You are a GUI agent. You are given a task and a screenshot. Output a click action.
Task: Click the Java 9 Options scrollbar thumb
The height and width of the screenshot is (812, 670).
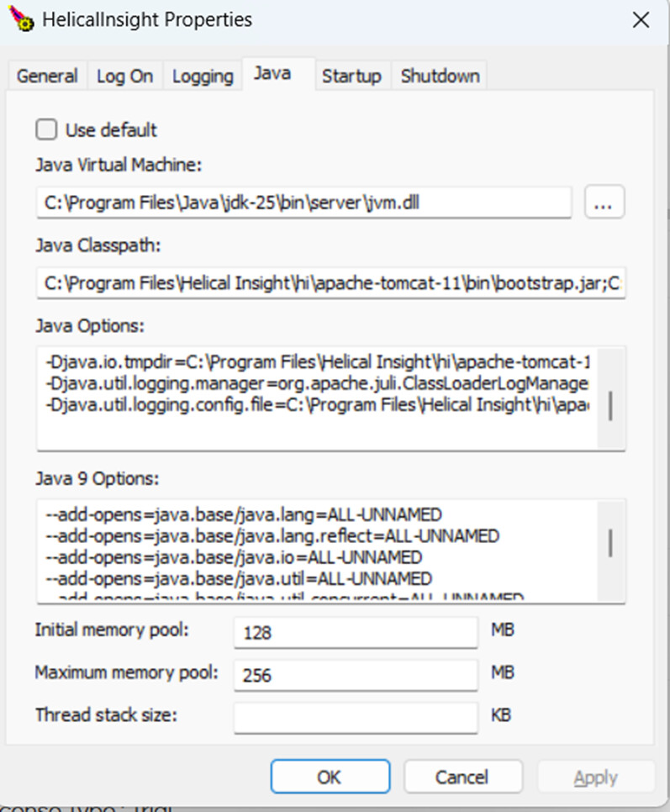(x=610, y=542)
